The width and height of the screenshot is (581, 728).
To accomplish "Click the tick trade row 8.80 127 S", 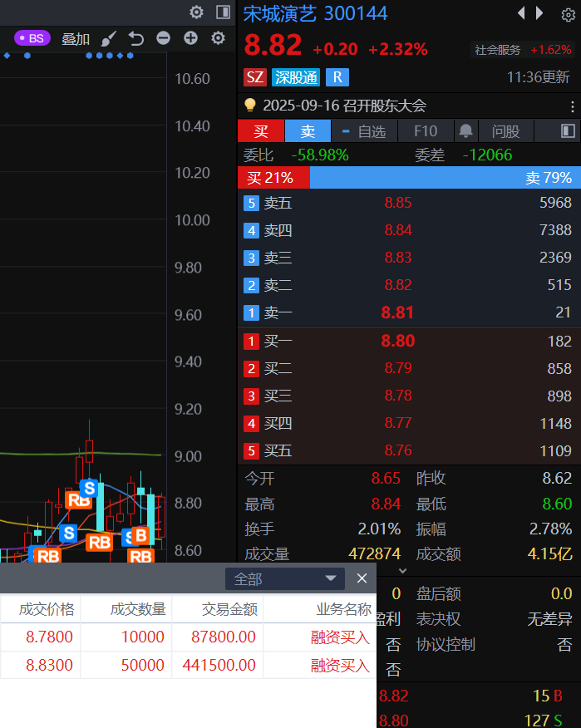I will pyautogui.click(x=479, y=721).
